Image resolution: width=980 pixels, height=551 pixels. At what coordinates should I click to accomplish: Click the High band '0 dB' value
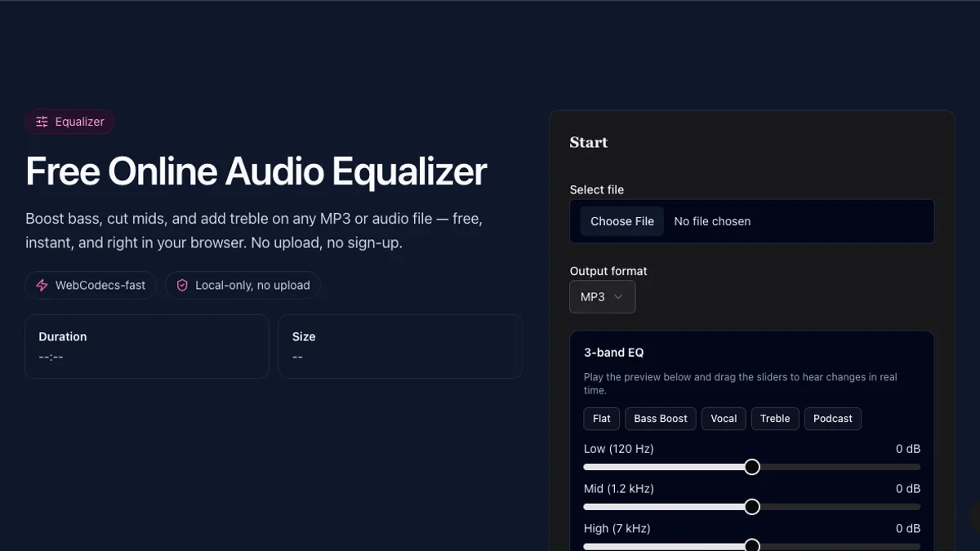[x=908, y=528]
